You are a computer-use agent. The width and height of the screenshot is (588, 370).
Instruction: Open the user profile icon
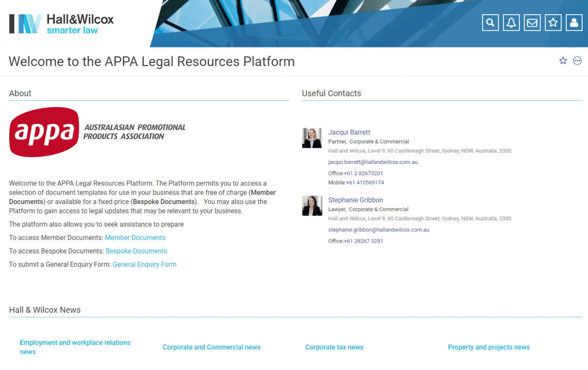pos(574,23)
